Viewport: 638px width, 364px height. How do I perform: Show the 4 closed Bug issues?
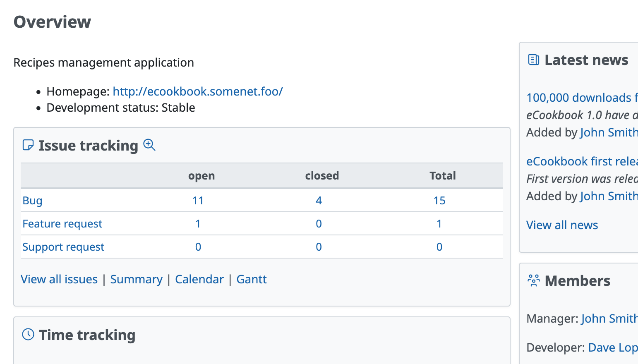(319, 201)
